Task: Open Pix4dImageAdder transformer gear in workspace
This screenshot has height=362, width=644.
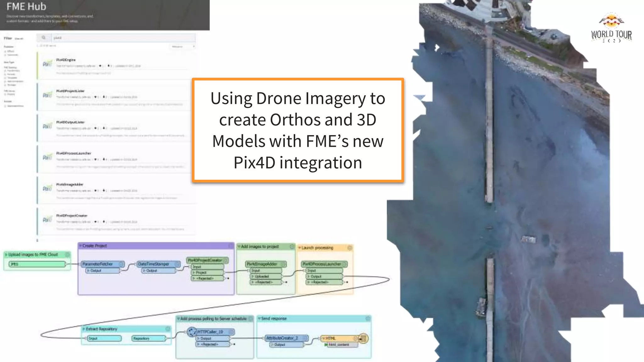Action: click(283, 264)
